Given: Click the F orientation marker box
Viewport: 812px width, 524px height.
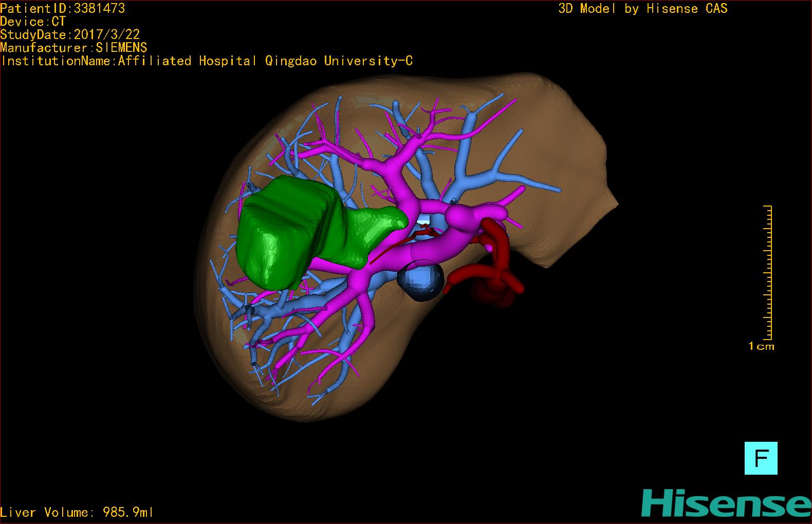Looking at the screenshot, I should [x=761, y=458].
